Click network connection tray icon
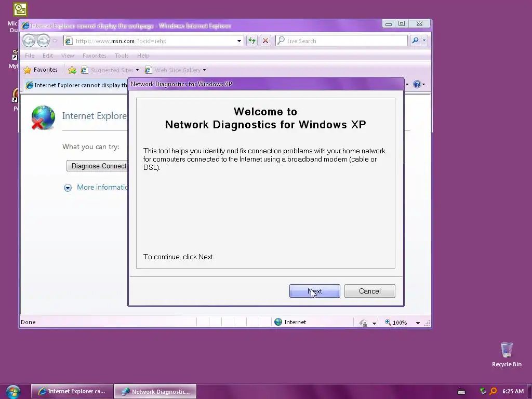The width and height of the screenshot is (532, 399). 483,391
